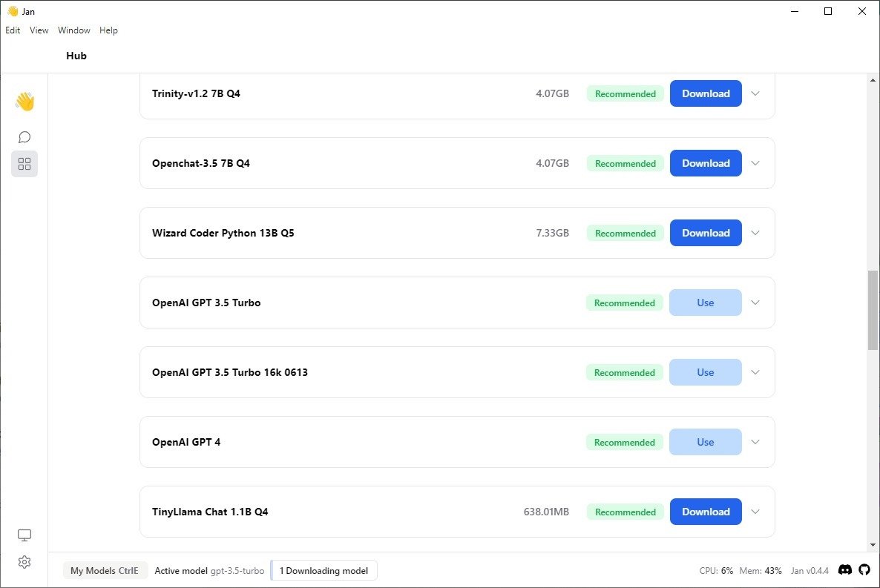Click the TinyLlama Chat 1.1B Q4 title
This screenshot has width=880, height=588.
click(210, 512)
